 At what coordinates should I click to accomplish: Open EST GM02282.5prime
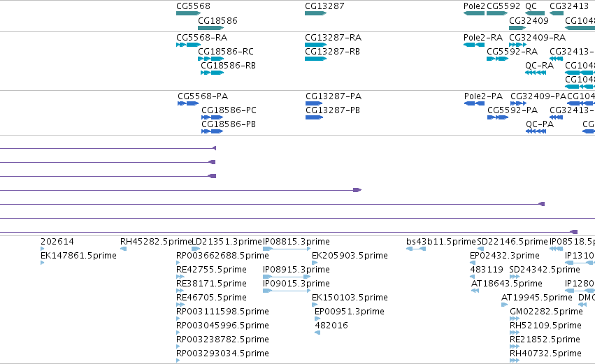[x=546, y=312]
